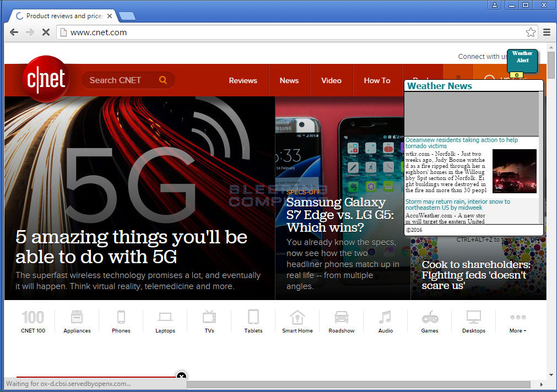
Task: Click the gray ad area in Weather News
Action: click(x=472, y=113)
